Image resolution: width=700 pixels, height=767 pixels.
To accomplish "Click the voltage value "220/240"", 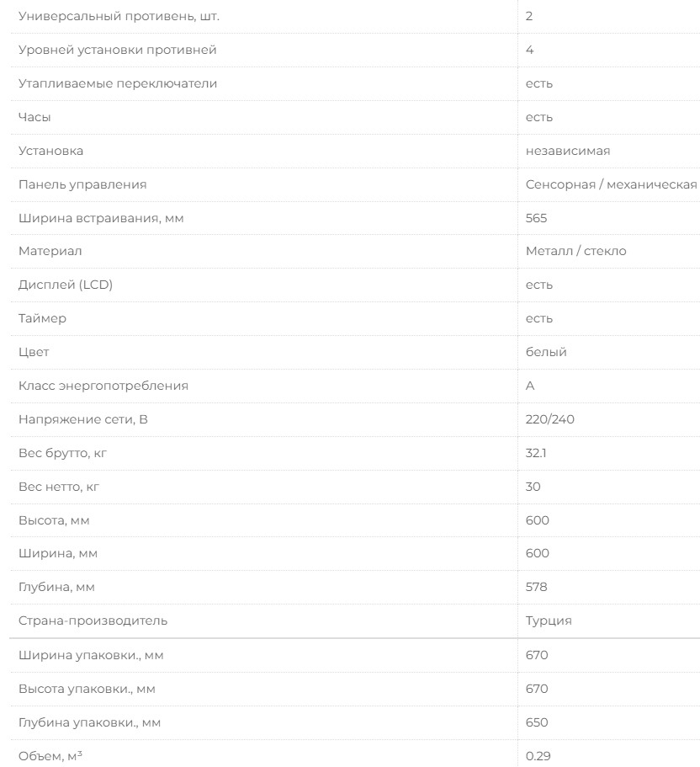I will [549, 419].
